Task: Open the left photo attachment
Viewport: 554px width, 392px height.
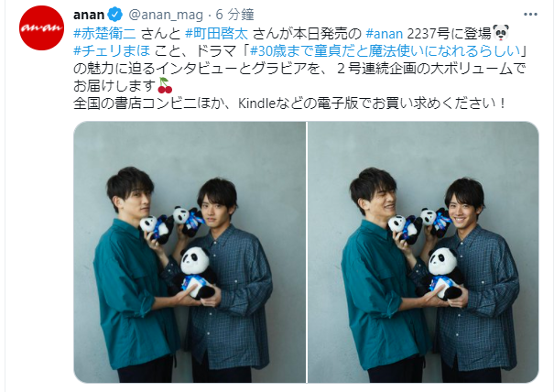Action: [x=190, y=252]
